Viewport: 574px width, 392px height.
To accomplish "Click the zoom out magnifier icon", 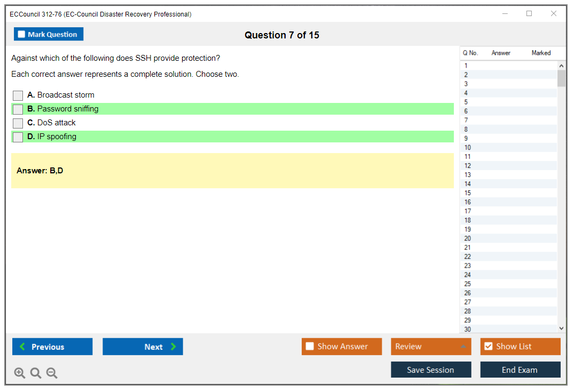I will pyautogui.click(x=52, y=373).
